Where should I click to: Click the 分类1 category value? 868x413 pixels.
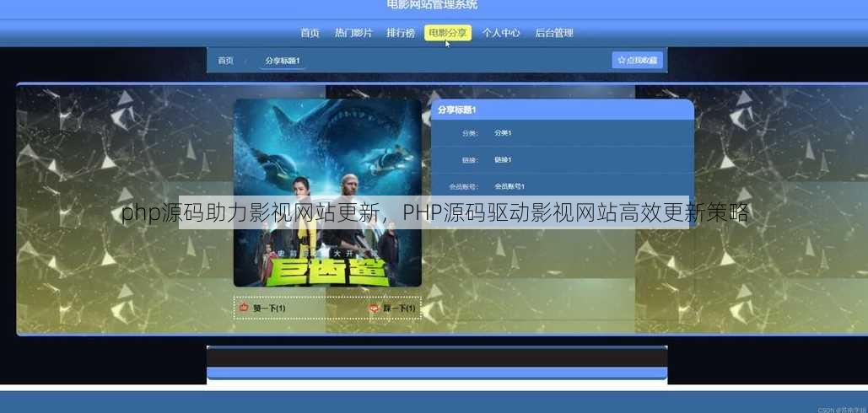click(x=504, y=133)
